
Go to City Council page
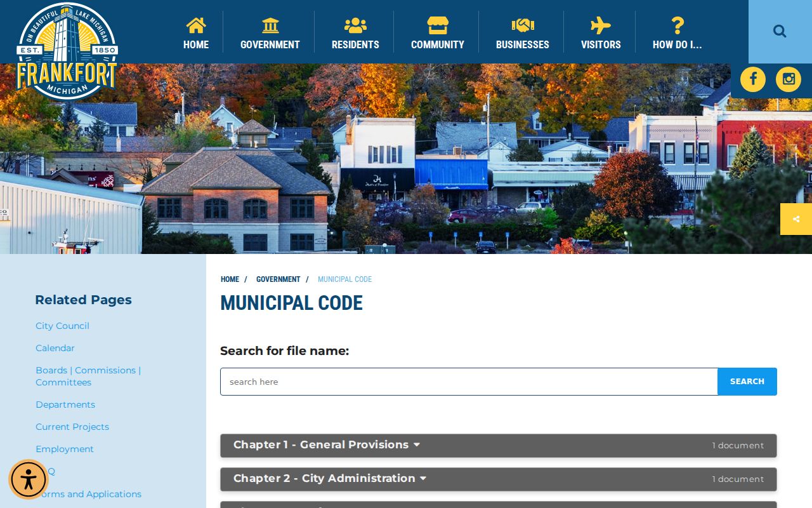coord(62,326)
